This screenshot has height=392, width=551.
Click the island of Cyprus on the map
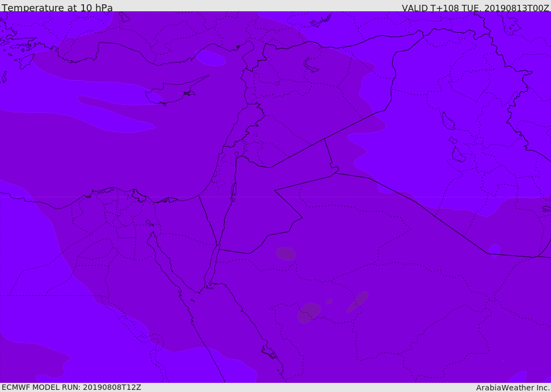coord(176,91)
